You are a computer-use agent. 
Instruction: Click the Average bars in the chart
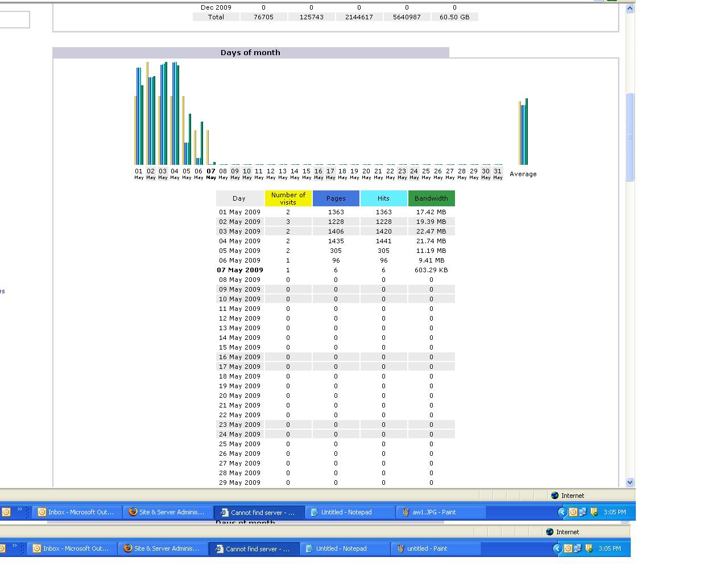[x=523, y=132]
